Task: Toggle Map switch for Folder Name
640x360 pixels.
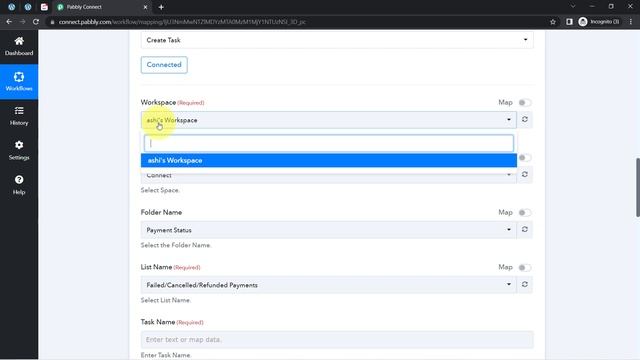Action: (524, 212)
